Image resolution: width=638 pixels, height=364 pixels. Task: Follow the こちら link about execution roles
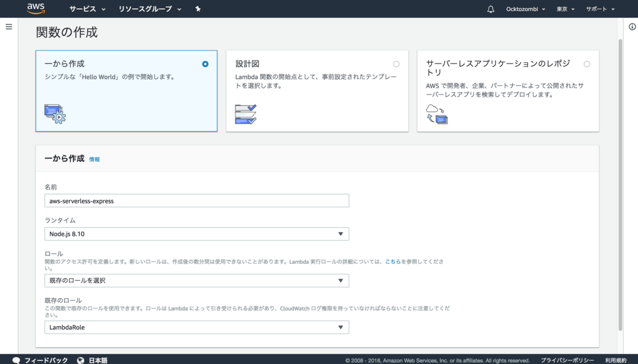(x=393, y=261)
